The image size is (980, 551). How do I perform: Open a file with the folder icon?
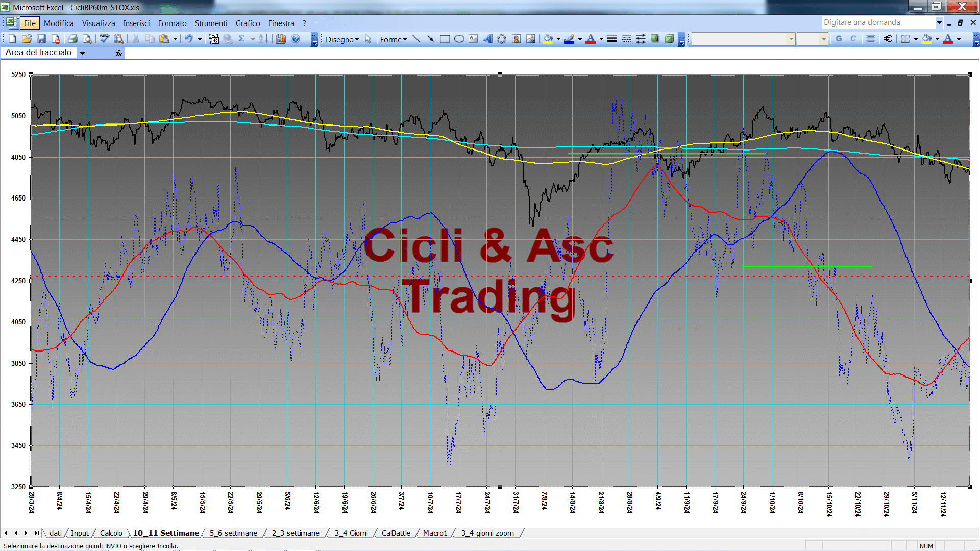(27, 39)
